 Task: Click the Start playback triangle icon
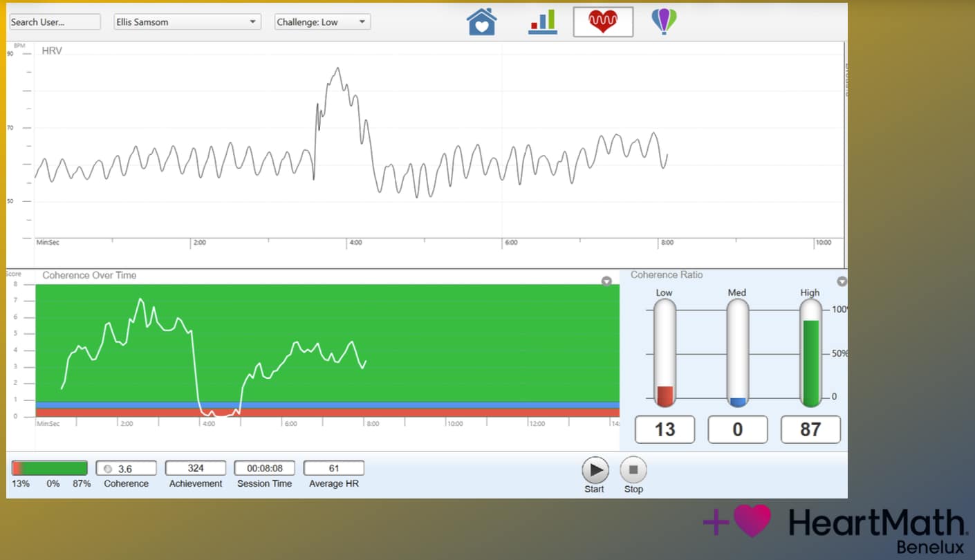594,469
